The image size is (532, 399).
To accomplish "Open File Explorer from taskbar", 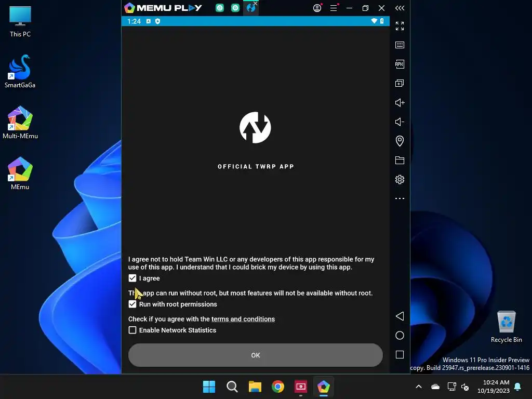I will coord(255,387).
